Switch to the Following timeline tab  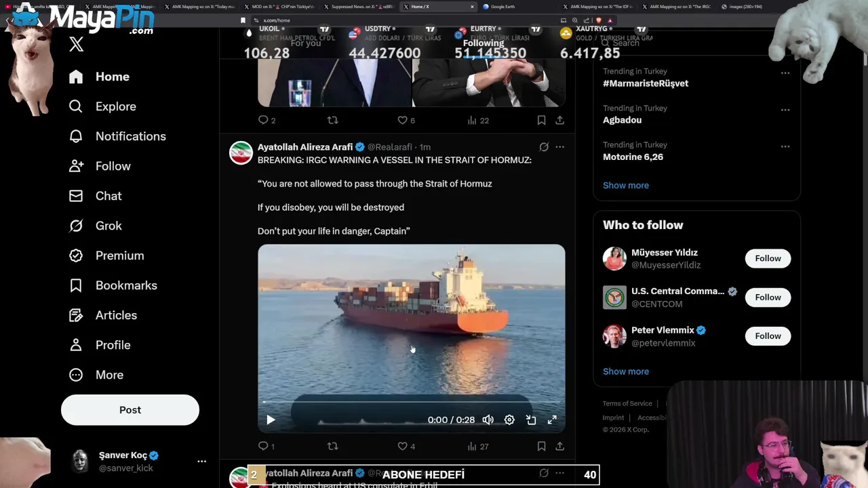click(484, 43)
